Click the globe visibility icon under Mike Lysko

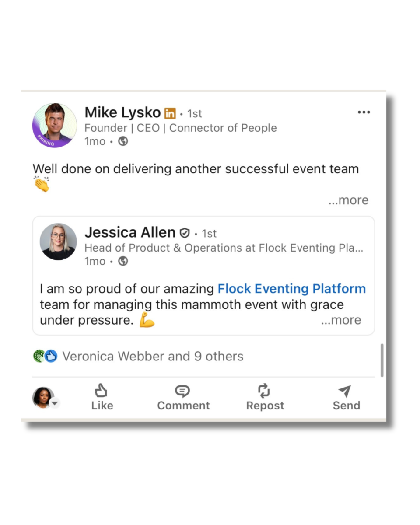coord(123,141)
